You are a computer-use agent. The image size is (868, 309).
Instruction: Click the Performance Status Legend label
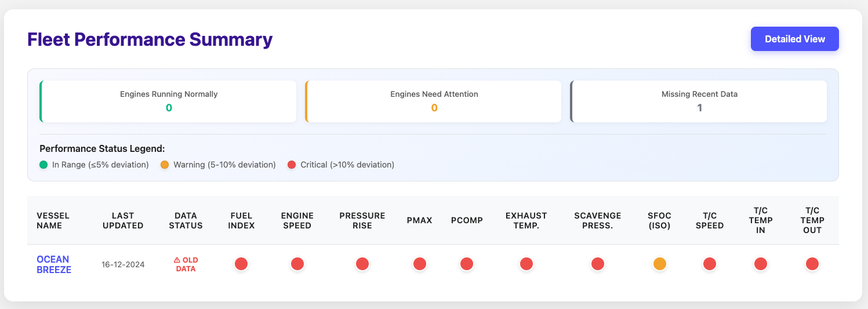click(x=102, y=148)
